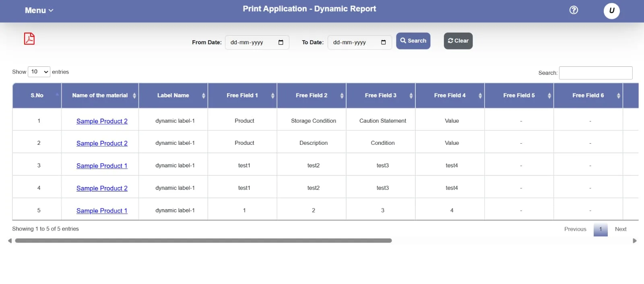Sort by Free Field 6 arrows
The width and height of the screenshot is (644, 284).
pyautogui.click(x=619, y=95)
